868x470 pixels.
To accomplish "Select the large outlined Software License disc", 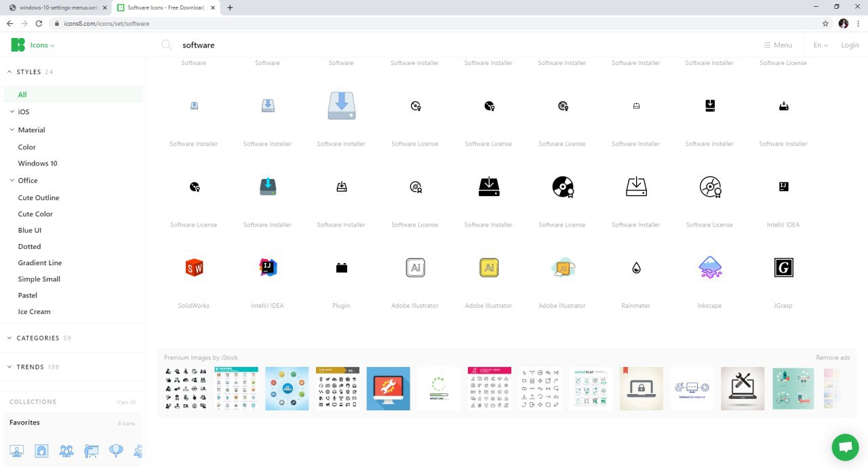I will pos(710,187).
